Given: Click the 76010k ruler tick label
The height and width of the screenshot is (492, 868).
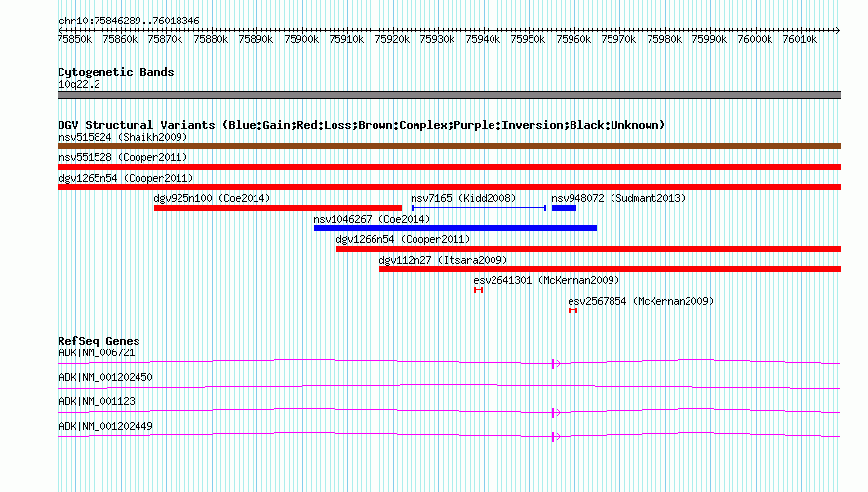Looking at the screenshot, I should tap(800, 39).
